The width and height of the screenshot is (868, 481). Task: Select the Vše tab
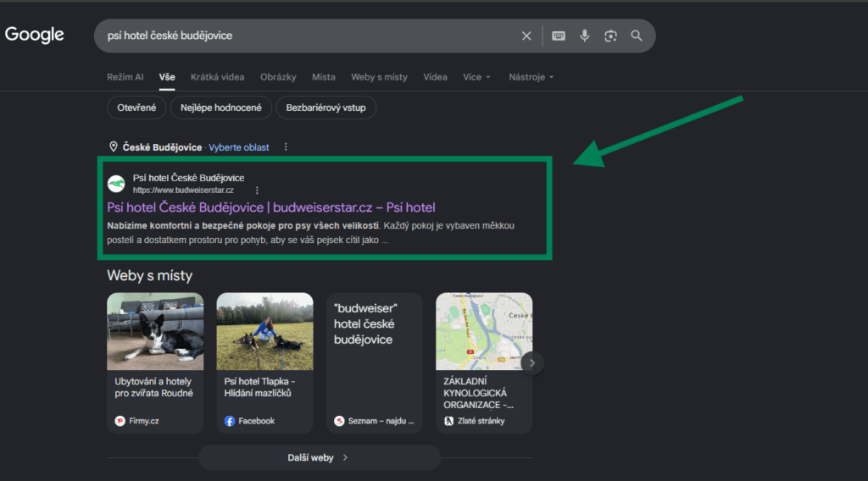(x=167, y=77)
